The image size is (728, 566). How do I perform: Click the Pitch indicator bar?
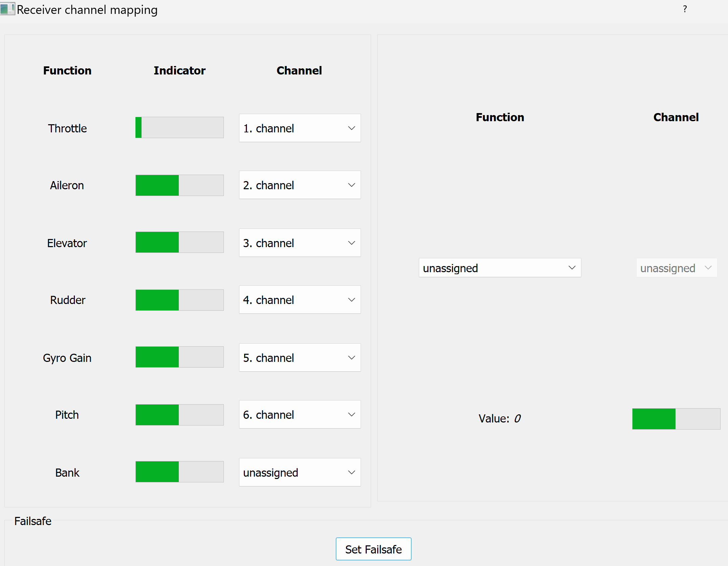coord(179,415)
